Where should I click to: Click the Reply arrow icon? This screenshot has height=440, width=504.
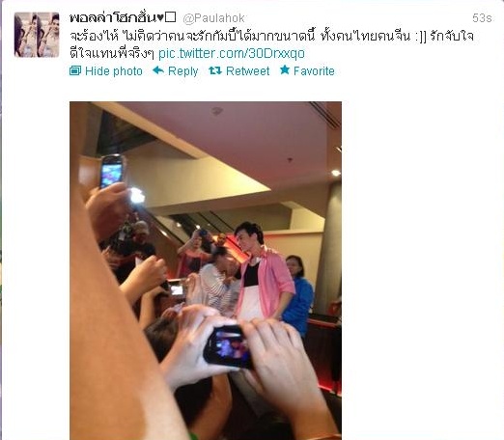[158, 69]
